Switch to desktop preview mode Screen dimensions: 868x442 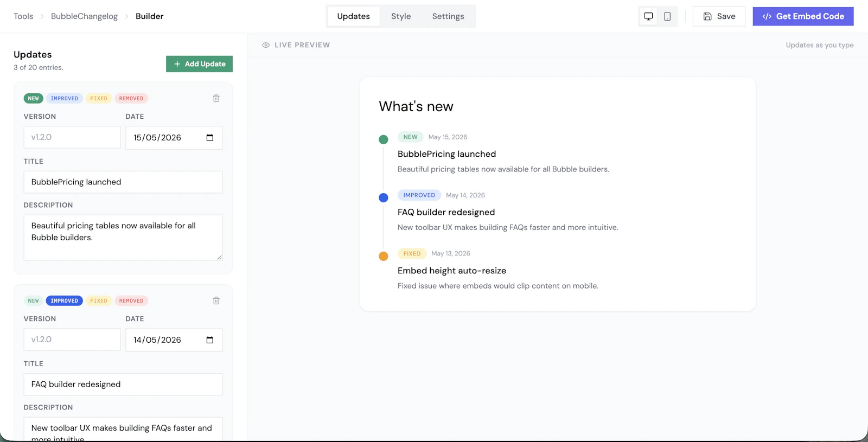pyautogui.click(x=648, y=16)
